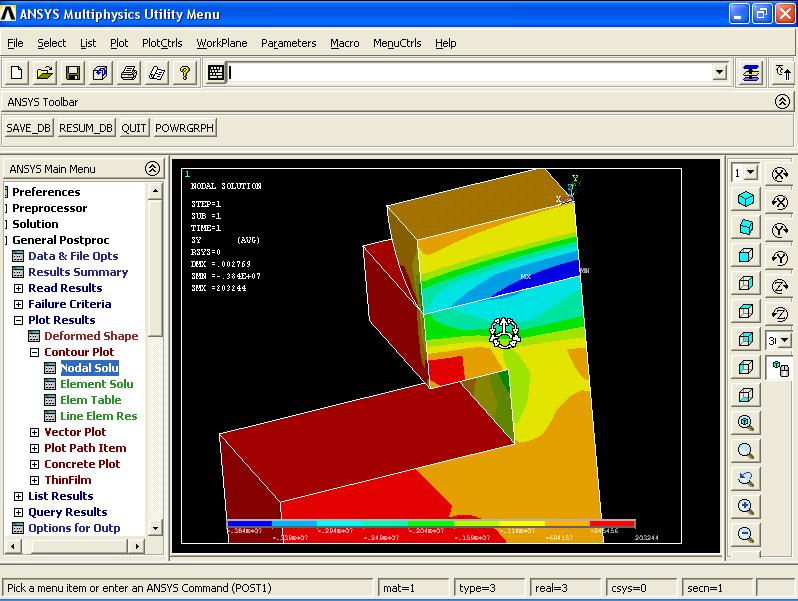The height and width of the screenshot is (601, 798).
Task: Open Deformed Shape under Plot Results
Action: 91,336
